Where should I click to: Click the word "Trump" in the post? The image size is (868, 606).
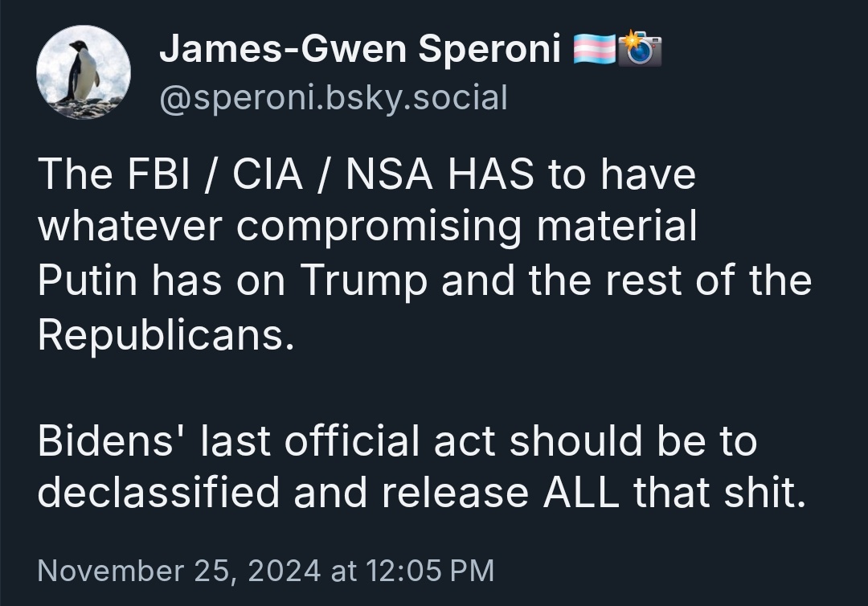(x=364, y=281)
